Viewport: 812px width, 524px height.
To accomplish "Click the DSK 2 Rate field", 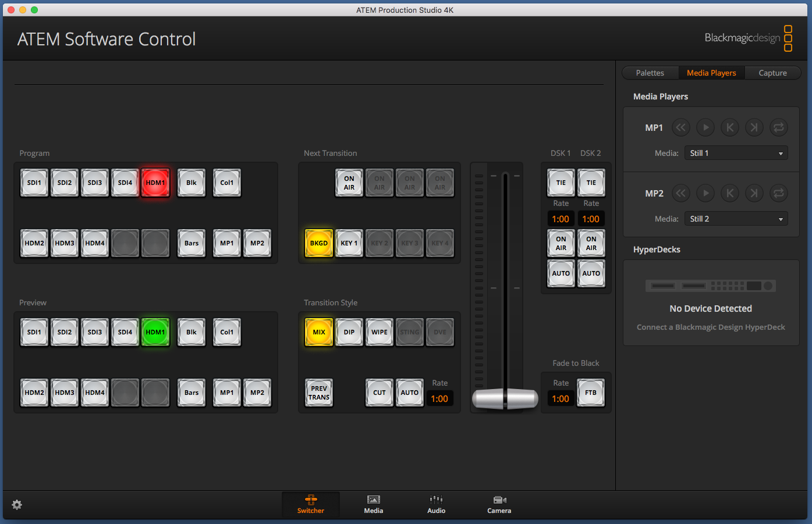I will (x=591, y=219).
